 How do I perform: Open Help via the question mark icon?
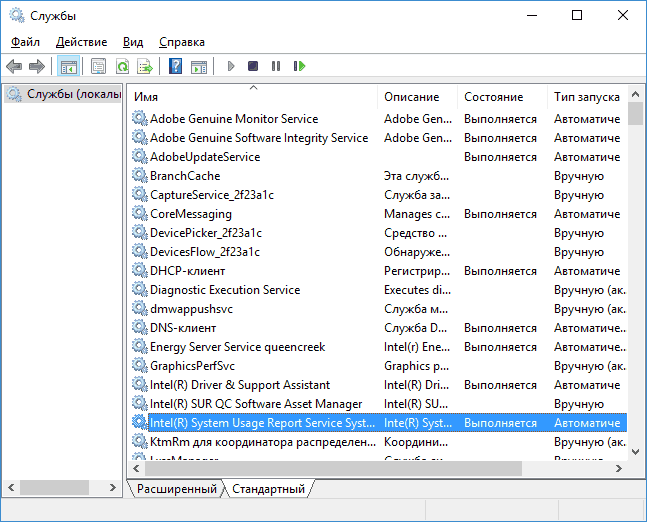[x=175, y=66]
